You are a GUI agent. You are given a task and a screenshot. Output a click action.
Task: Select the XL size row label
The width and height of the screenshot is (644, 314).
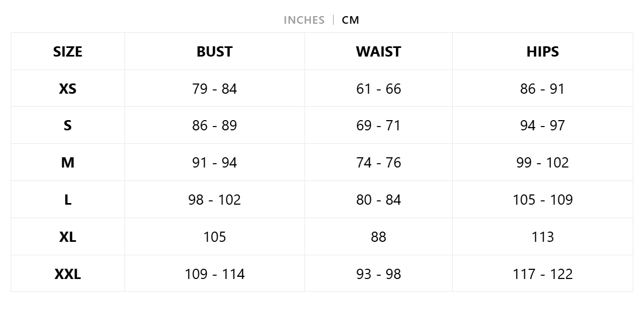pyautogui.click(x=68, y=237)
